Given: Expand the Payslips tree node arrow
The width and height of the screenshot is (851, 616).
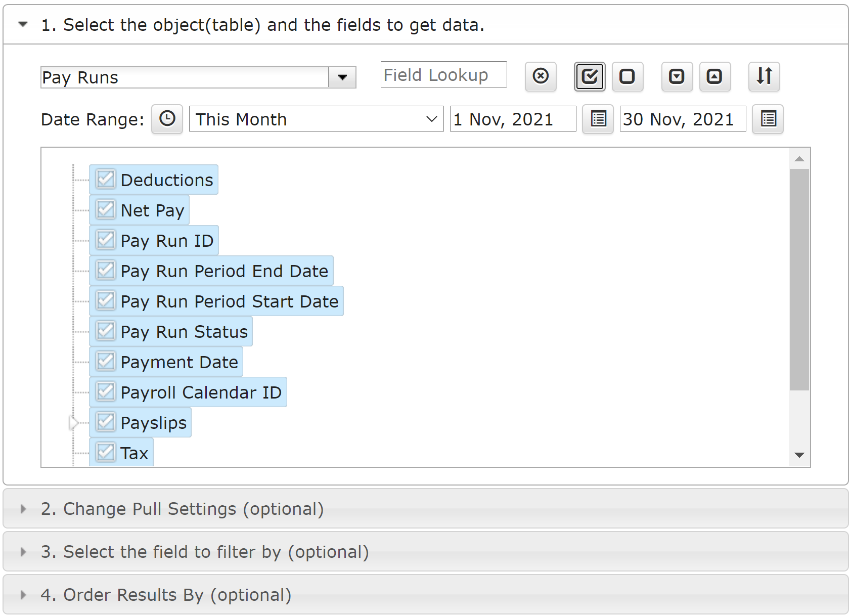Looking at the screenshot, I should (x=74, y=422).
